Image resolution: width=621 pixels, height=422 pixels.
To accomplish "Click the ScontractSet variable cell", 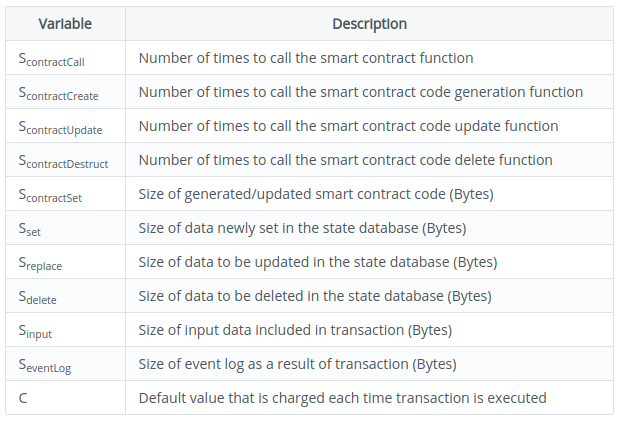I will 51,195.
